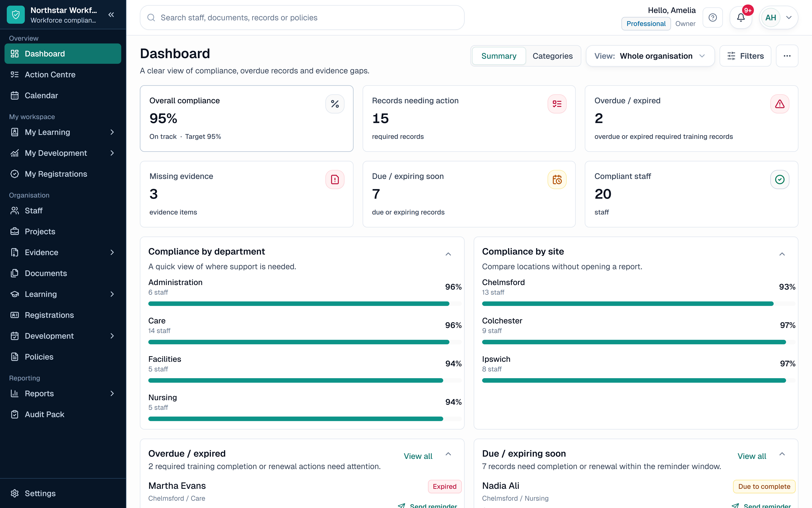This screenshot has height=508, width=812.
Task: Expand Learning submenu chevron
Action: (x=112, y=294)
